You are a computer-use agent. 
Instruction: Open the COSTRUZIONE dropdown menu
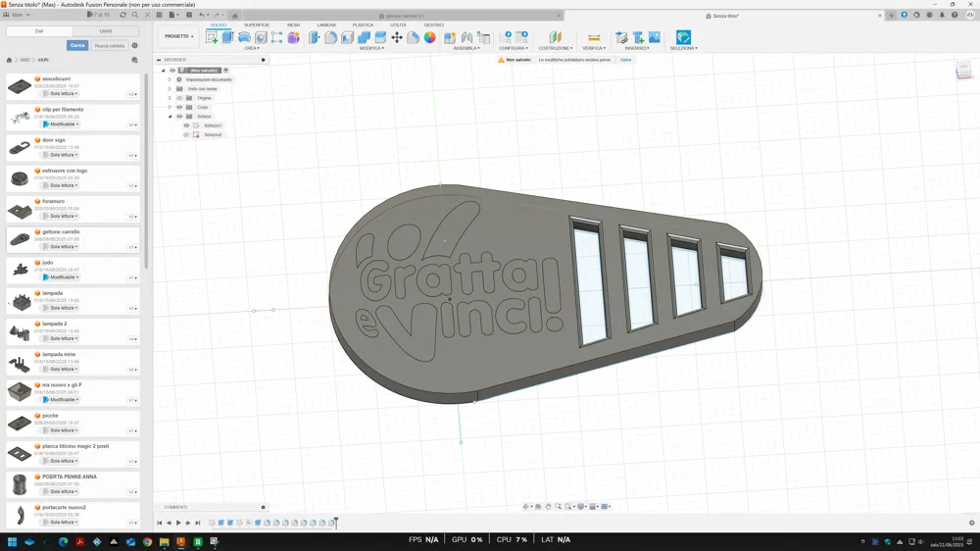(x=555, y=48)
